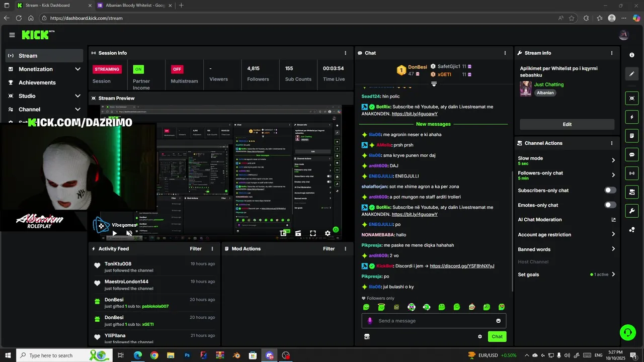The width and height of the screenshot is (644, 362).
Task: Click the info icon in the right sidebar
Action: coord(632,55)
